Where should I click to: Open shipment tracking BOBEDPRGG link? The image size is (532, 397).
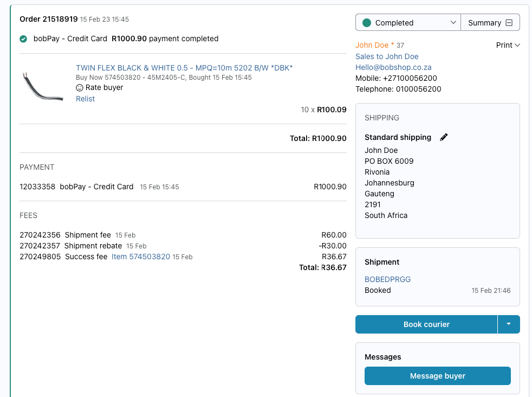point(387,279)
